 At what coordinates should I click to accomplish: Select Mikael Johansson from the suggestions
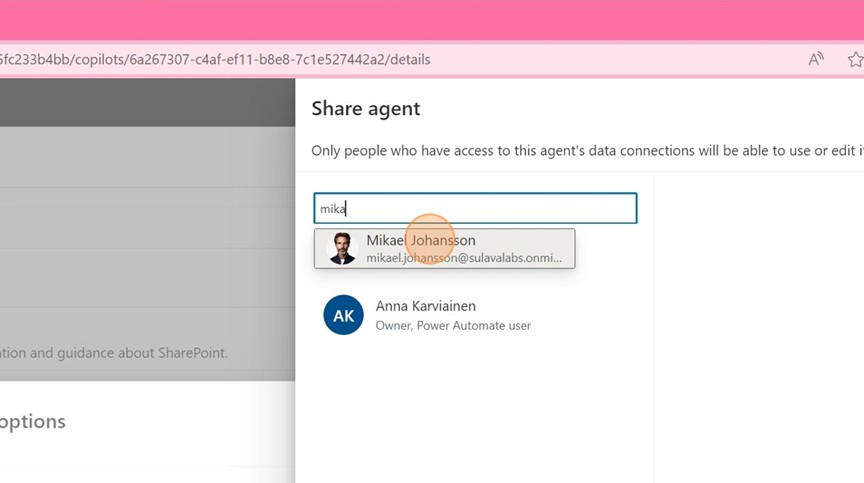(x=420, y=241)
